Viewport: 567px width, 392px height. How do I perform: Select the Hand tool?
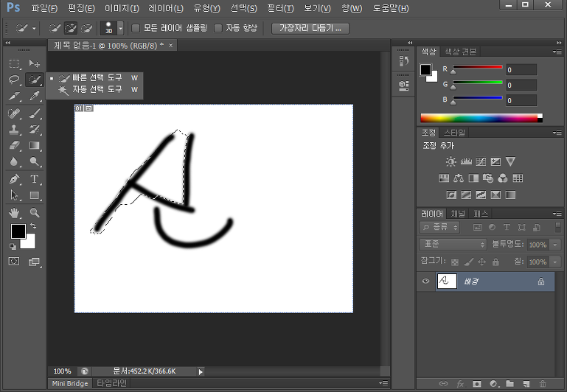14,212
